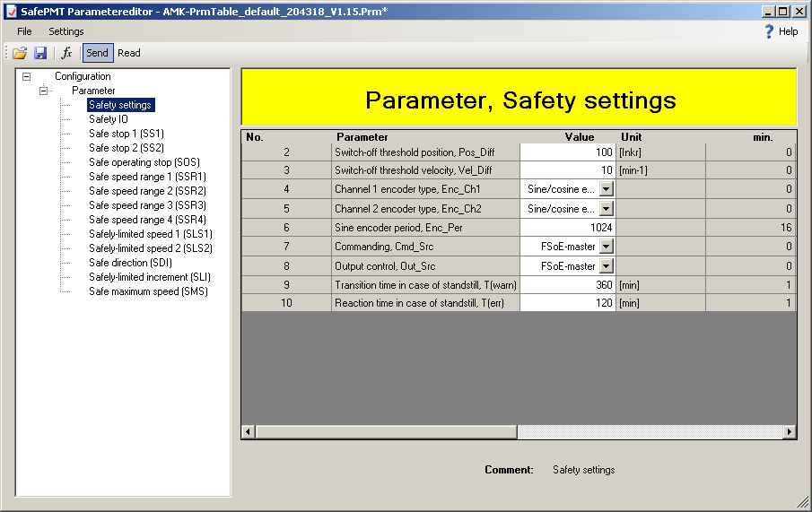Image resolution: width=812 pixels, height=512 pixels.
Task: Select Safely-limited speed 2 (SLS2)
Action: (150, 248)
